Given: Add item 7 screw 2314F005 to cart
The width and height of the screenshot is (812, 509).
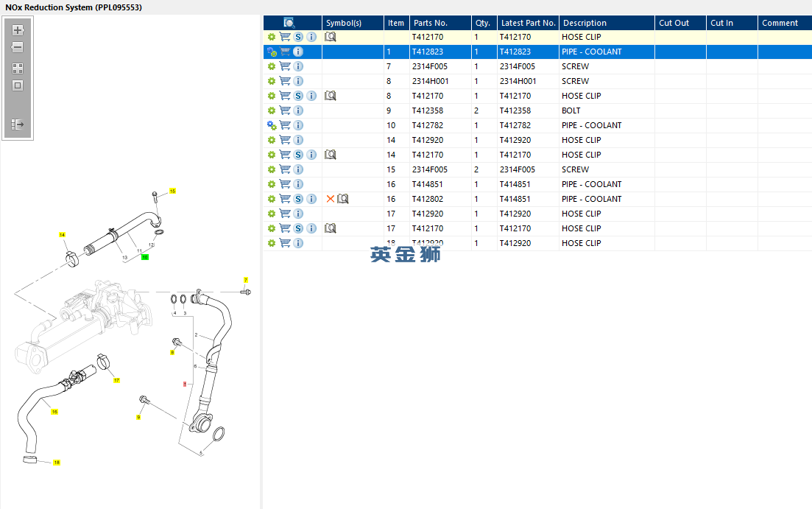Looking at the screenshot, I should [285, 66].
